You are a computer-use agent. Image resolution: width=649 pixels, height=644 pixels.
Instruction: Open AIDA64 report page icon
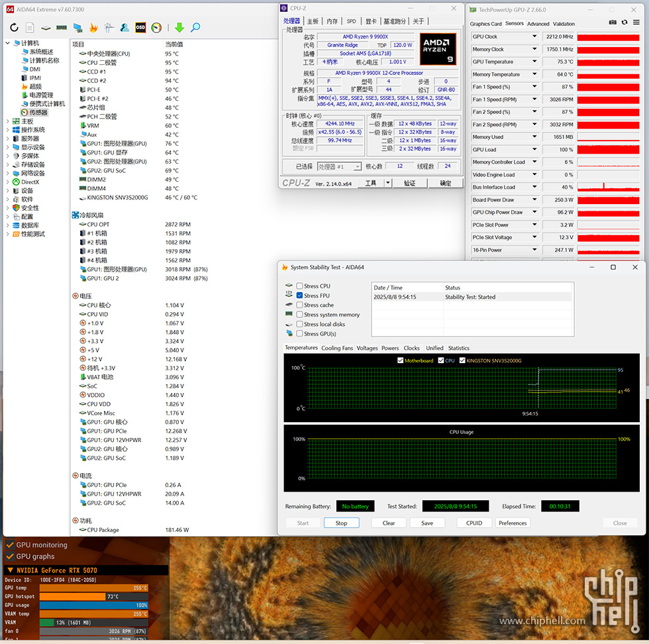(30, 28)
